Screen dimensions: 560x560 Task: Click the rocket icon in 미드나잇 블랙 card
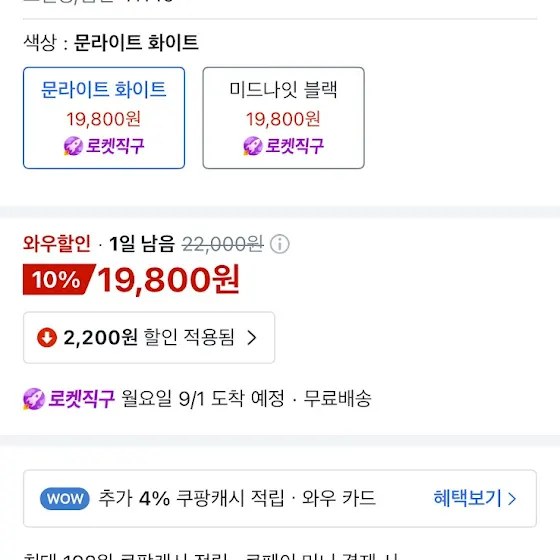pos(253,146)
